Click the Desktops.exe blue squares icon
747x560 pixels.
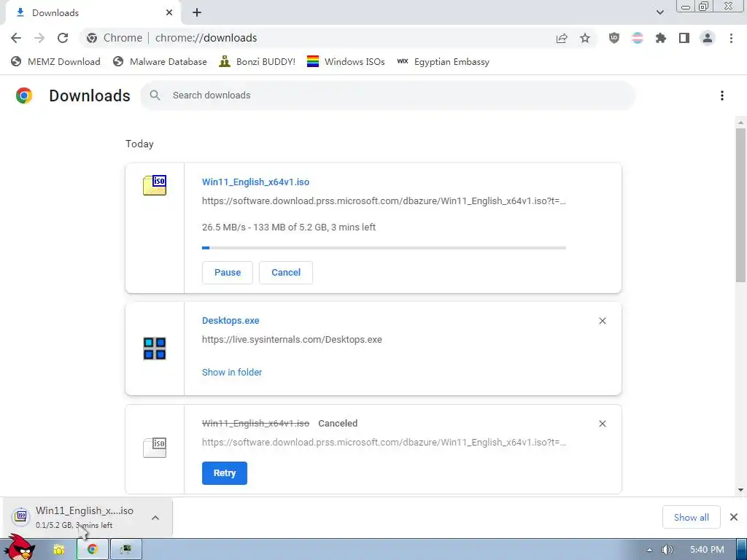[x=155, y=349]
